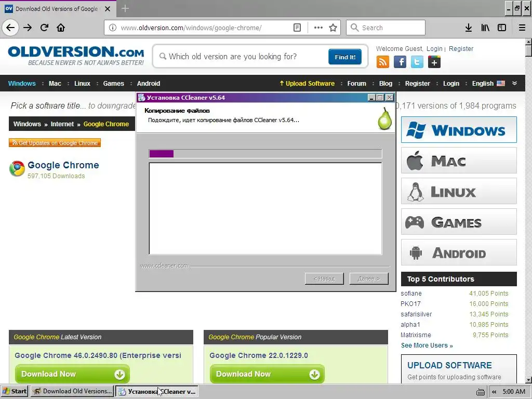Open the English language dropdown
532x399 pixels.
coord(488,84)
